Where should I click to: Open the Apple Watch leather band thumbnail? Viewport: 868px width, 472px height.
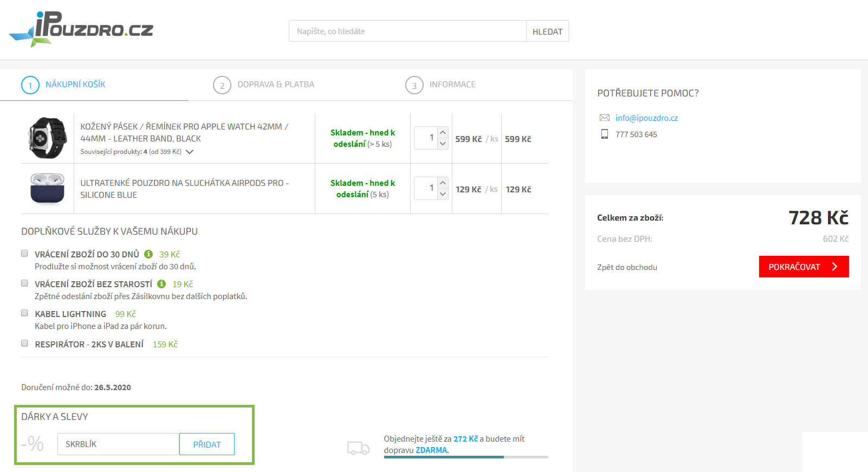pos(47,138)
